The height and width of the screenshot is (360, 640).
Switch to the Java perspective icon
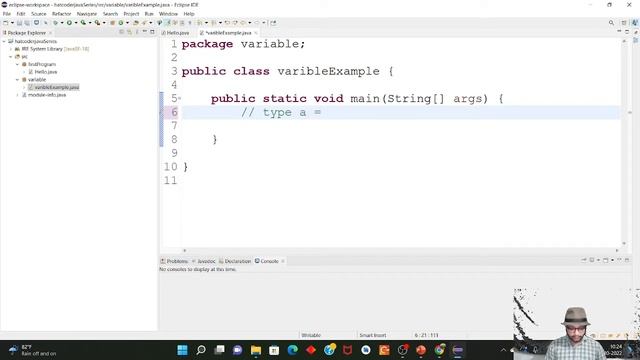tap(635, 23)
